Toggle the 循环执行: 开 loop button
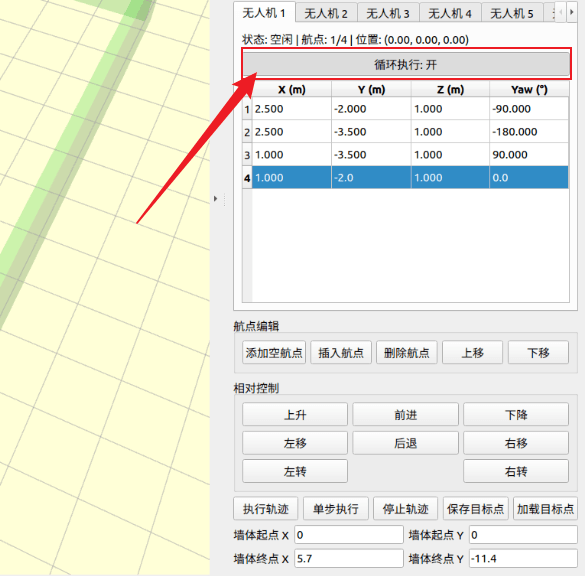Viewport: 585px width, 576px height. [x=406, y=65]
